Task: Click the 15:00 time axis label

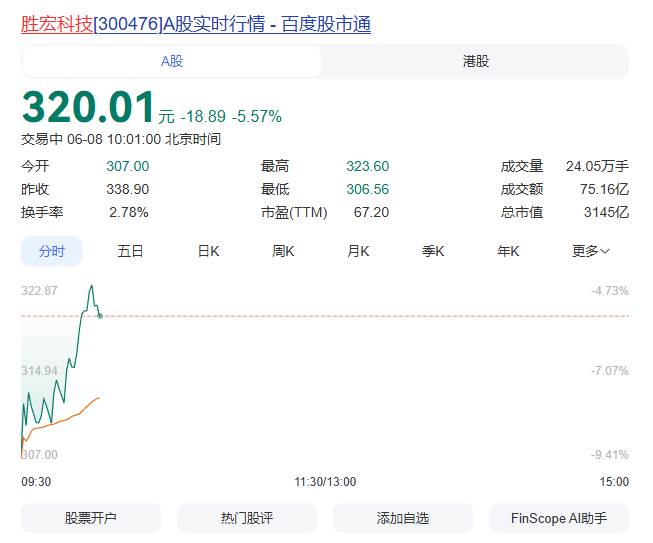Action: pyautogui.click(x=614, y=482)
